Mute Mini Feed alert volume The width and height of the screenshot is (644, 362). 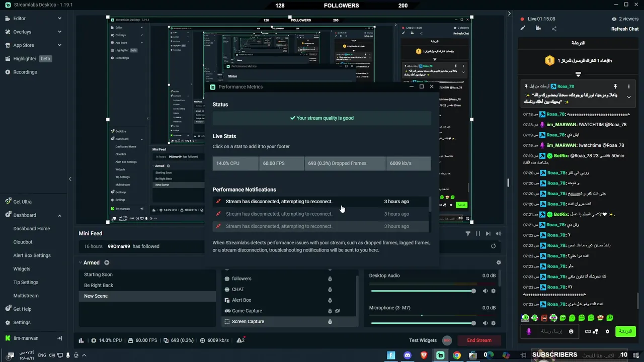click(x=498, y=233)
